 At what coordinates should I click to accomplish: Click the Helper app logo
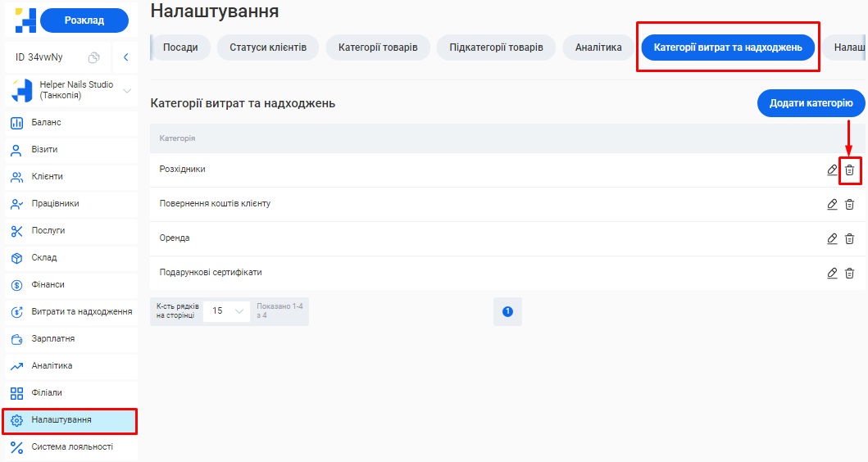coord(25,20)
